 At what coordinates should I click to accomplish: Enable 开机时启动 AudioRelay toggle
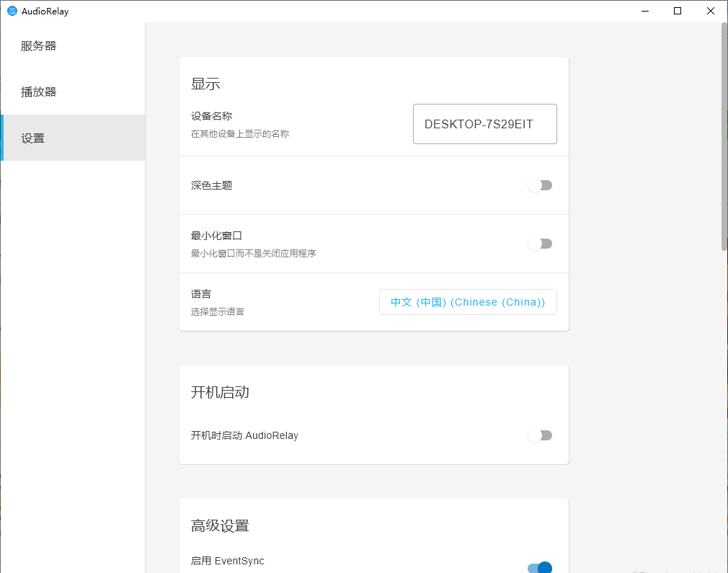(x=540, y=435)
